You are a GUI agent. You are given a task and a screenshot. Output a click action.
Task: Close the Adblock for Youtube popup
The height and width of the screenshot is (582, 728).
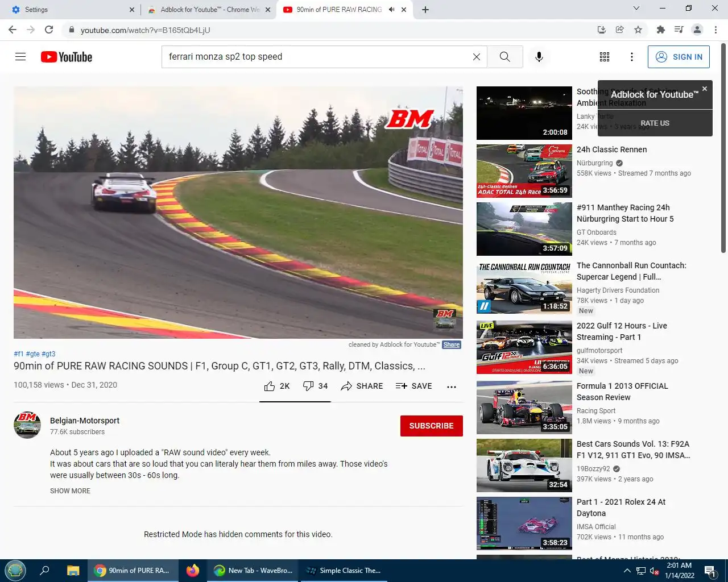coord(705,89)
